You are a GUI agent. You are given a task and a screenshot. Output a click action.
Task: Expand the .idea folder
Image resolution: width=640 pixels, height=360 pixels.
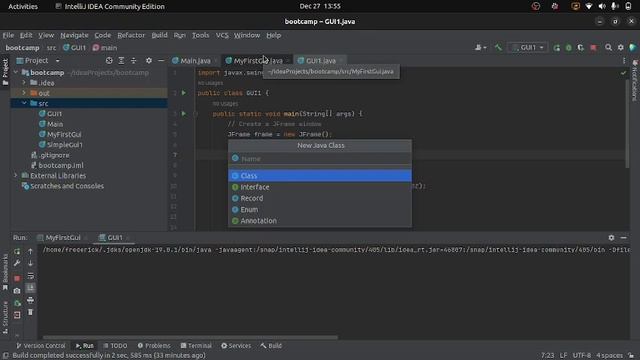point(24,82)
